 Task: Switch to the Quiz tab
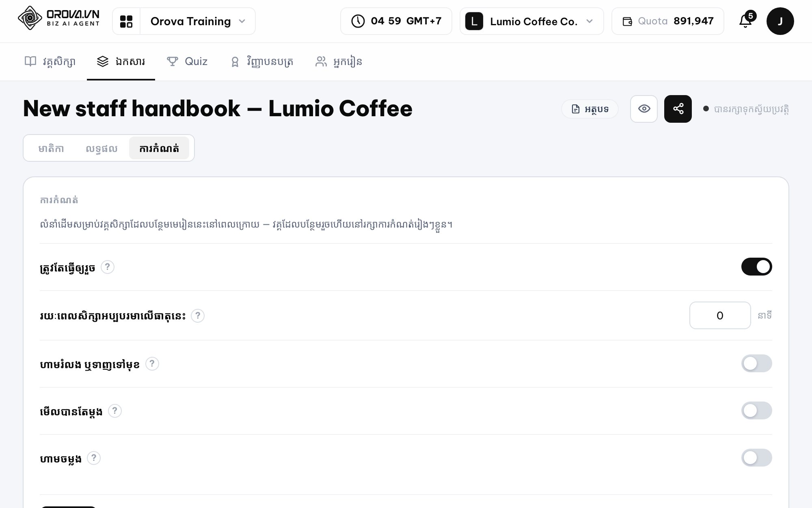pyautogui.click(x=187, y=62)
